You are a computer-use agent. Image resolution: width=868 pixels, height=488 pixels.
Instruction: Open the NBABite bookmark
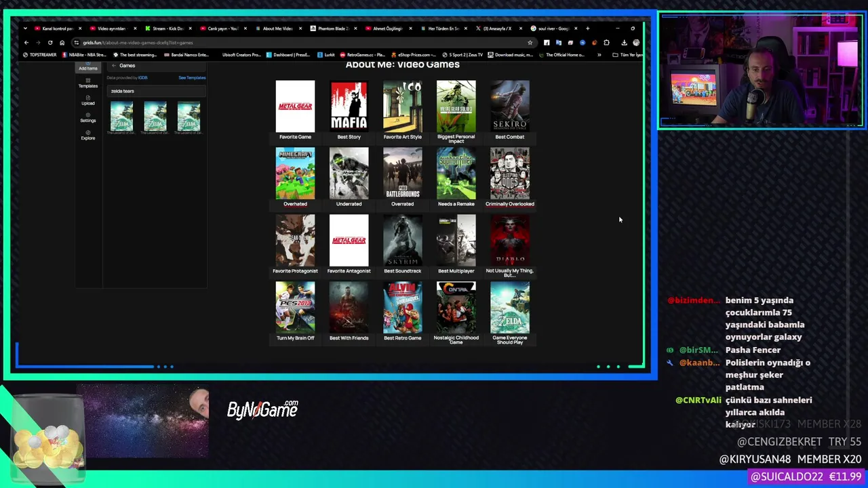click(84, 55)
